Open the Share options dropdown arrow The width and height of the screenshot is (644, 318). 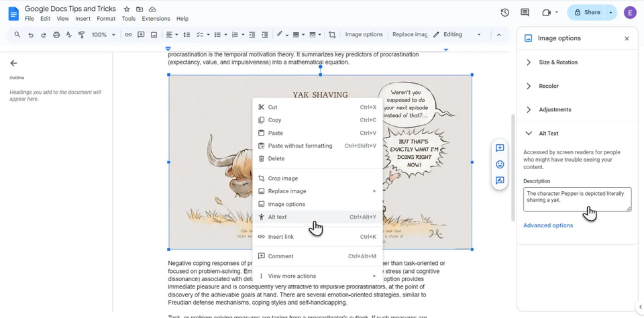click(610, 12)
